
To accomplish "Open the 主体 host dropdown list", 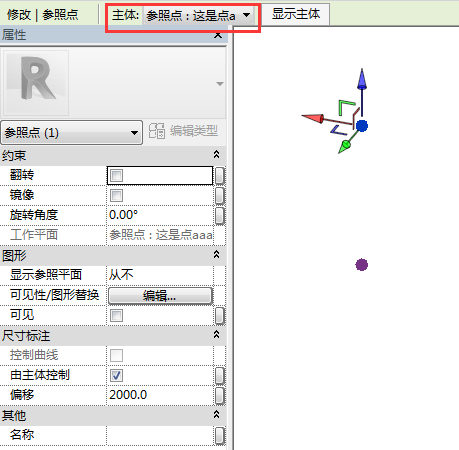I will (x=247, y=15).
